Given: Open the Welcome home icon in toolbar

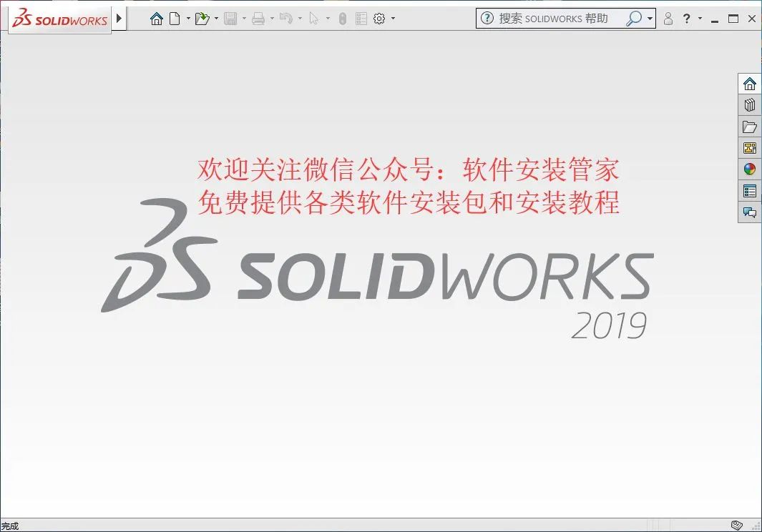Looking at the screenshot, I should pos(156,19).
